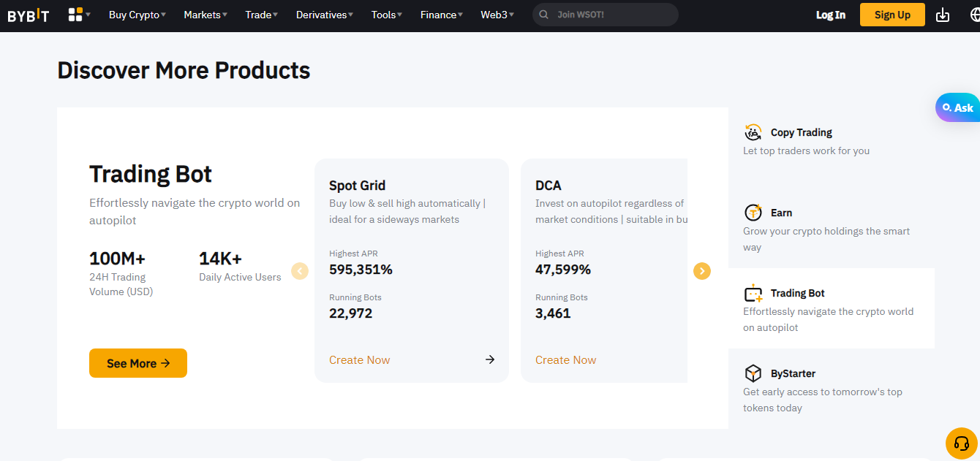Click the search magnifier icon

[543, 15]
